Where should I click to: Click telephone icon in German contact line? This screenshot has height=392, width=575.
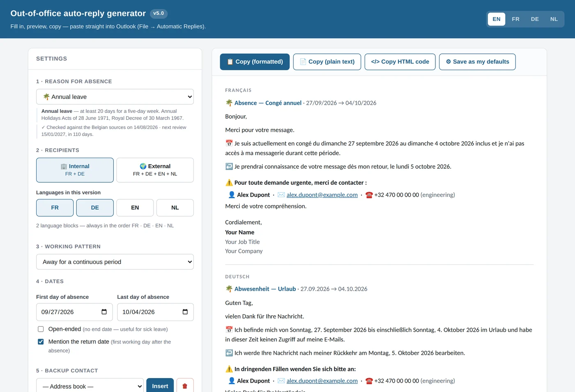[x=369, y=381]
